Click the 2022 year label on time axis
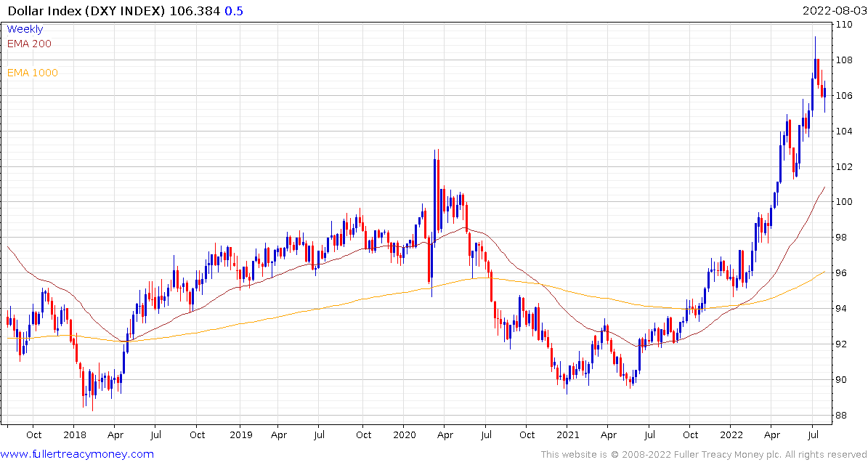This screenshot has width=868, height=465. tap(730, 434)
